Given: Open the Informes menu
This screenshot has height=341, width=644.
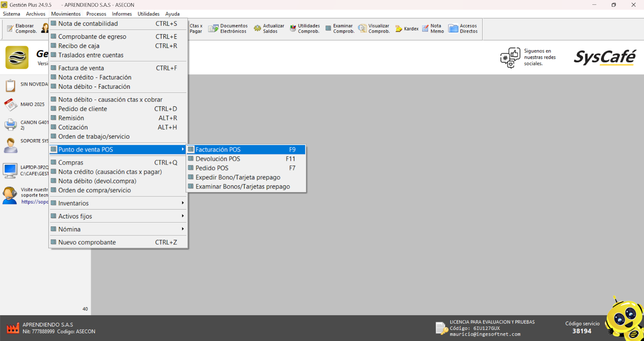Looking at the screenshot, I should 122,14.
